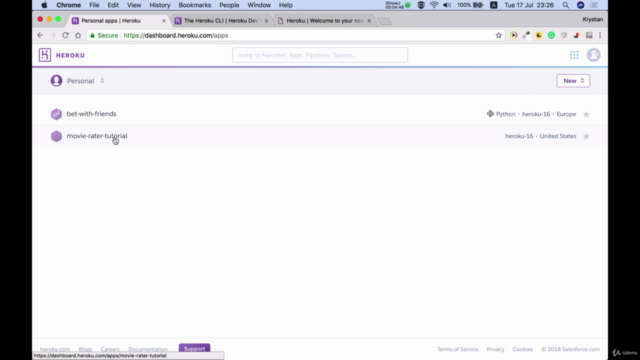The height and width of the screenshot is (360, 640).
Task: Click the bet-with-friends app hexagon icon
Action: (56, 114)
